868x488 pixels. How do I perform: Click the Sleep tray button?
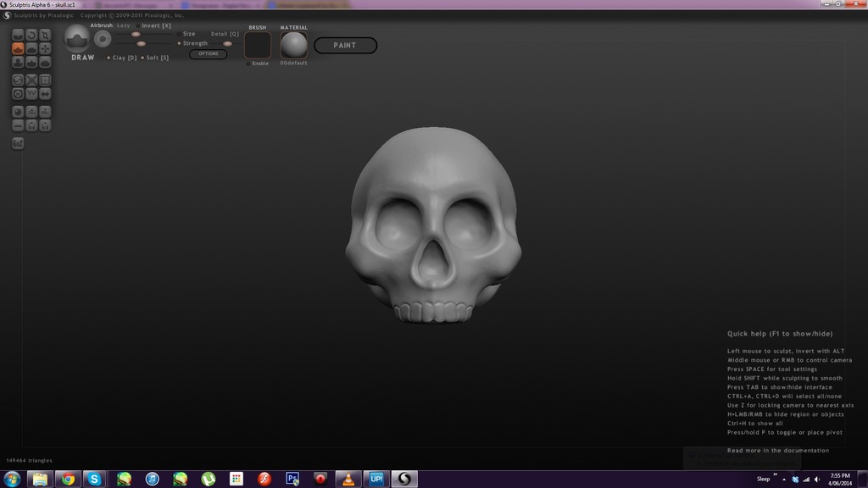764,480
